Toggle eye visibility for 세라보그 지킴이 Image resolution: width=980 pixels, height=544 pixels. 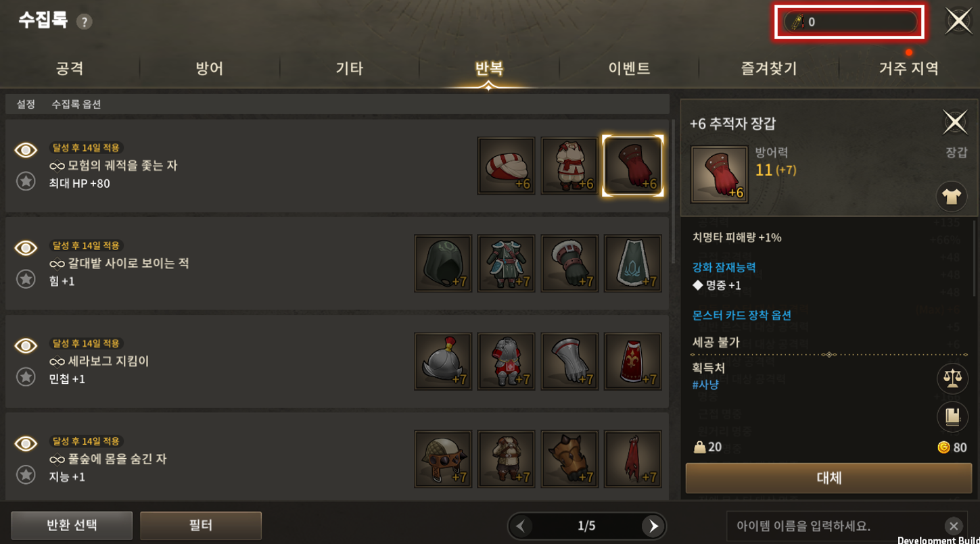tap(26, 346)
